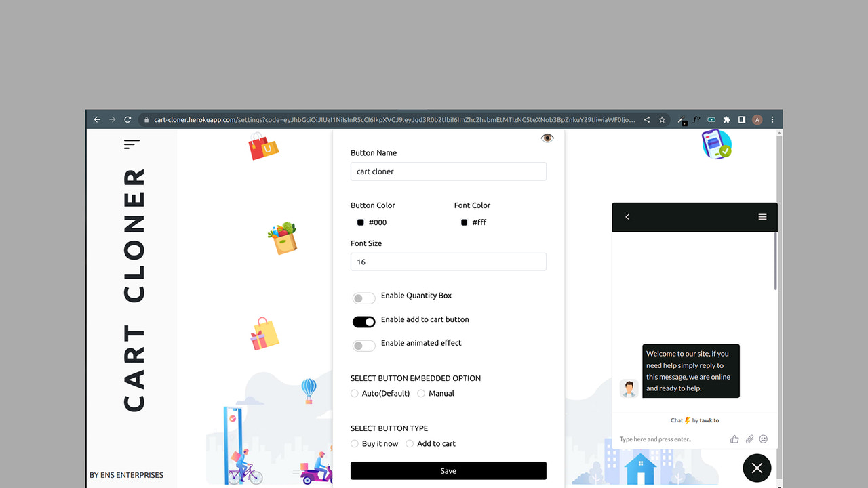The width and height of the screenshot is (868, 488).
Task: Attach a file using the chat paperclip icon
Action: (749, 439)
